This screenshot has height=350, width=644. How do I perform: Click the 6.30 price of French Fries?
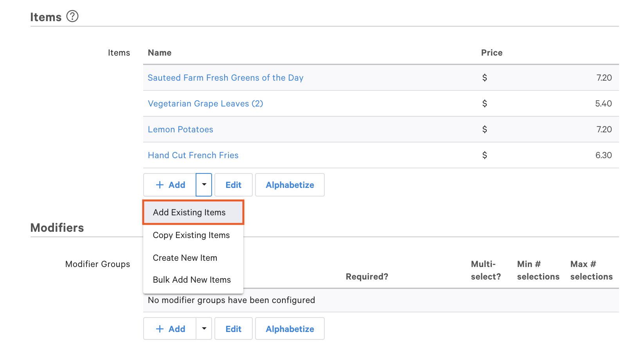pyautogui.click(x=603, y=155)
